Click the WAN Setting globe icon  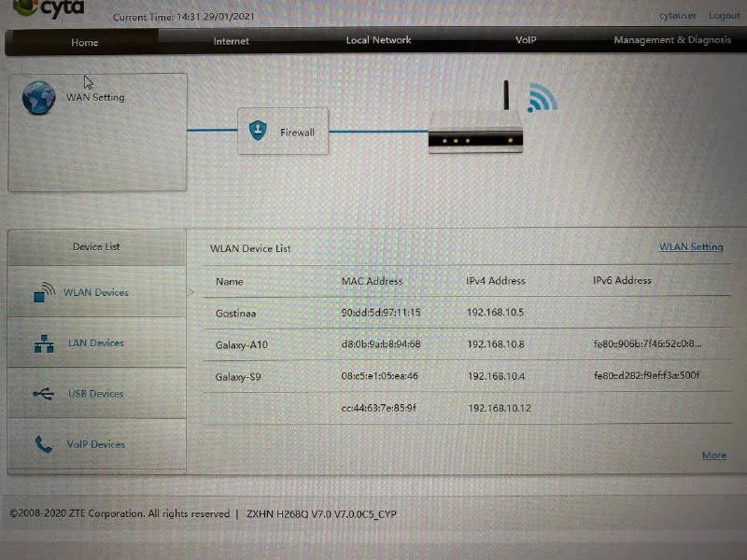(x=39, y=98)
